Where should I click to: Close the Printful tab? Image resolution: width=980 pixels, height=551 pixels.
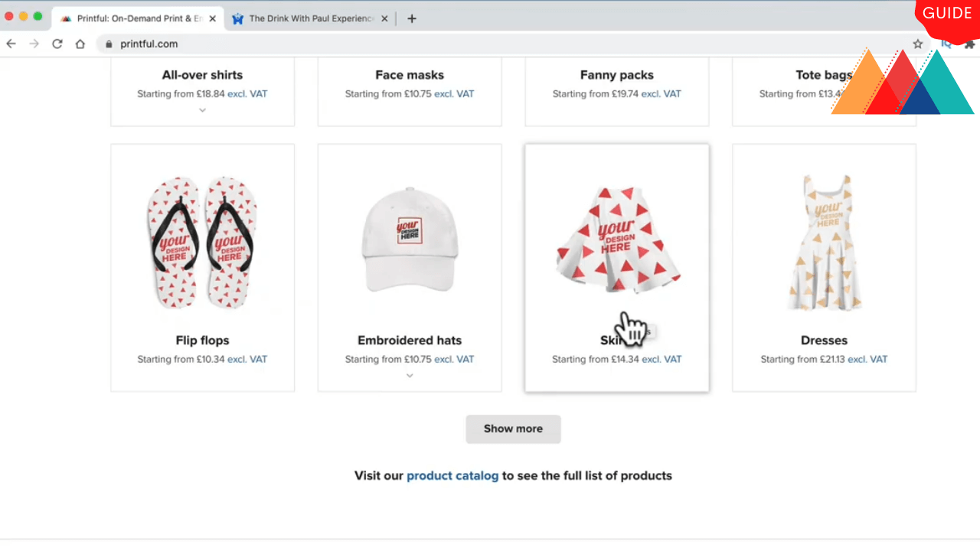click(213, 18)
